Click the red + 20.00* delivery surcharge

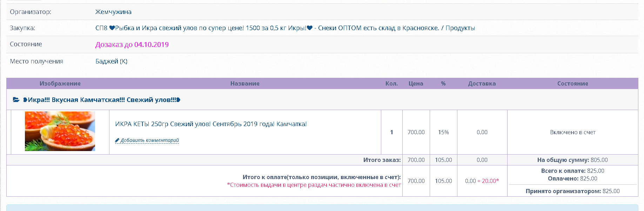[x=488, y=181]
